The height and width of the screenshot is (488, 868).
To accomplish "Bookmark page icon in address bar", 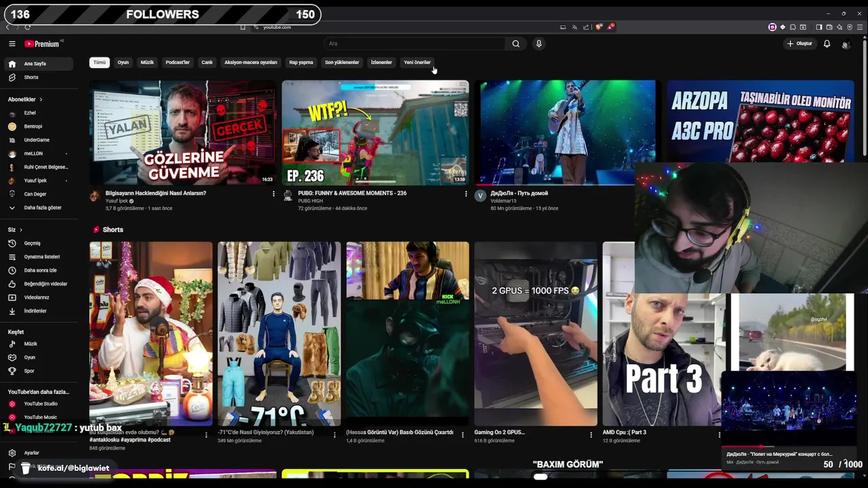I will [x=243, y=27].
